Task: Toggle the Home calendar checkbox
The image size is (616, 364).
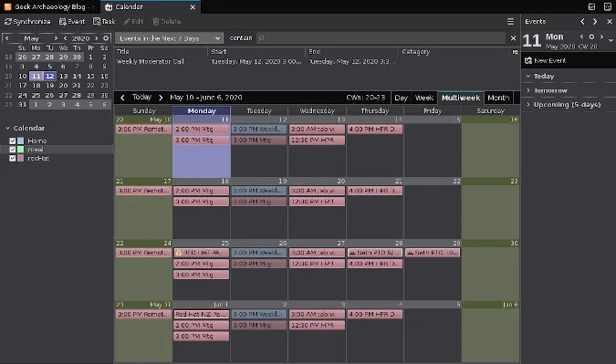Action: coord(13,140)
